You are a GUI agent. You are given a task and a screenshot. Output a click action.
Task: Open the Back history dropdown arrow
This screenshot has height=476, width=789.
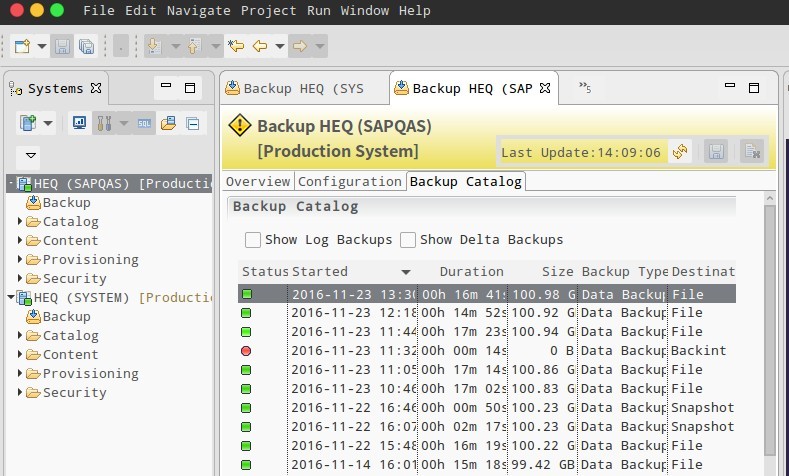coord(280,46)
